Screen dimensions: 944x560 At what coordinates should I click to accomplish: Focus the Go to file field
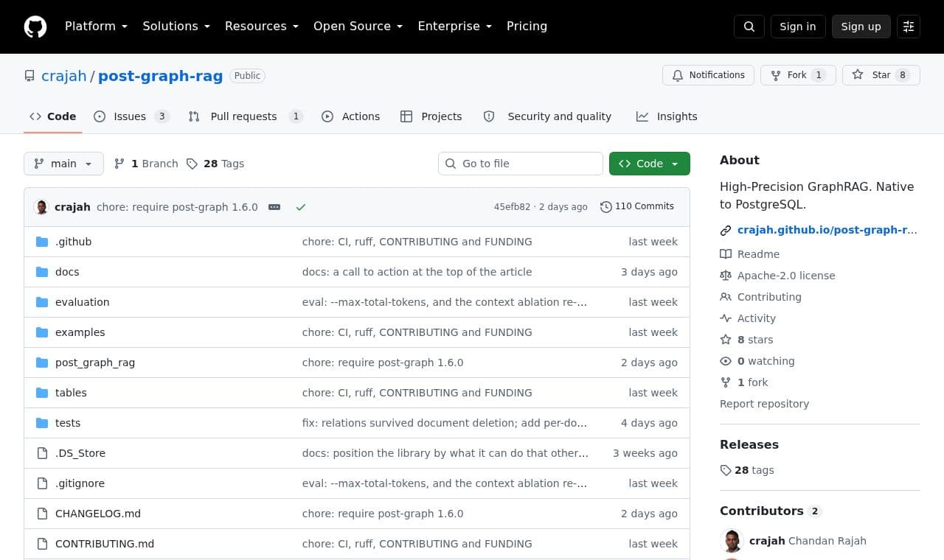[x=521, y=164]
